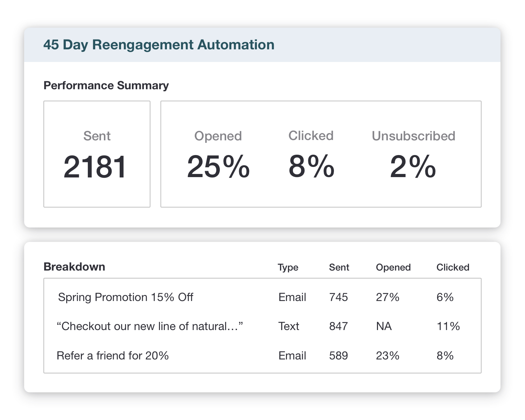Click the Breakdown heading

pyautogui.click(x=74, y=267)
